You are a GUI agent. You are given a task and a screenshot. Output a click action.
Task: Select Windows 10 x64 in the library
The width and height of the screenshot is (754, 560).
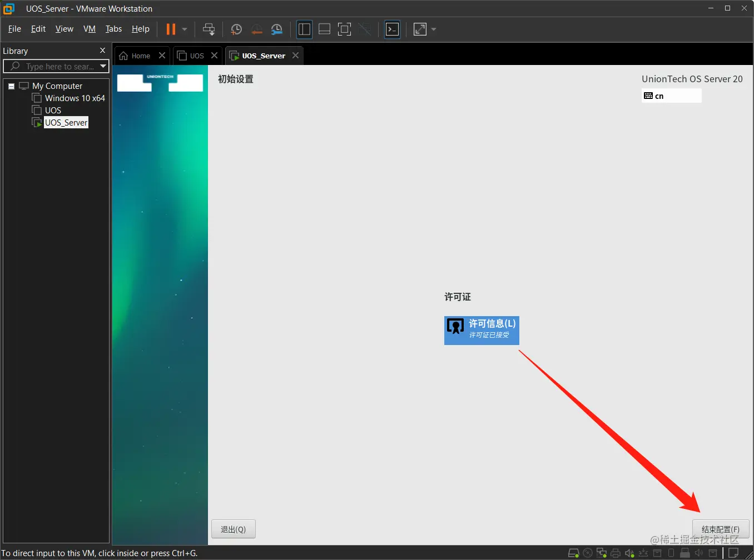pyautogui.click(x=75, y=98)
